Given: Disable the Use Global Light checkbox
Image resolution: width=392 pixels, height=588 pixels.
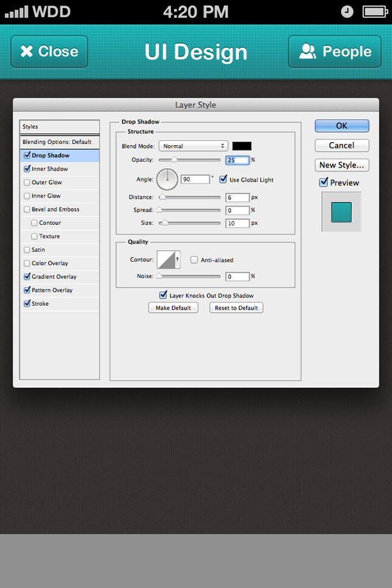Looking at the screenshot, I should [x=223, y=180].
